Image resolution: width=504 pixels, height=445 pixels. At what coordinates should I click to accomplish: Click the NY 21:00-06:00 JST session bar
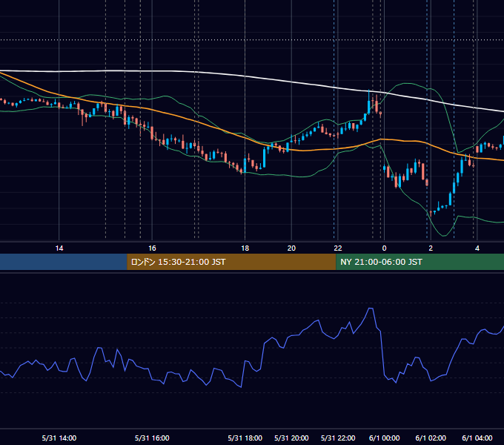(x=420, y=262)
